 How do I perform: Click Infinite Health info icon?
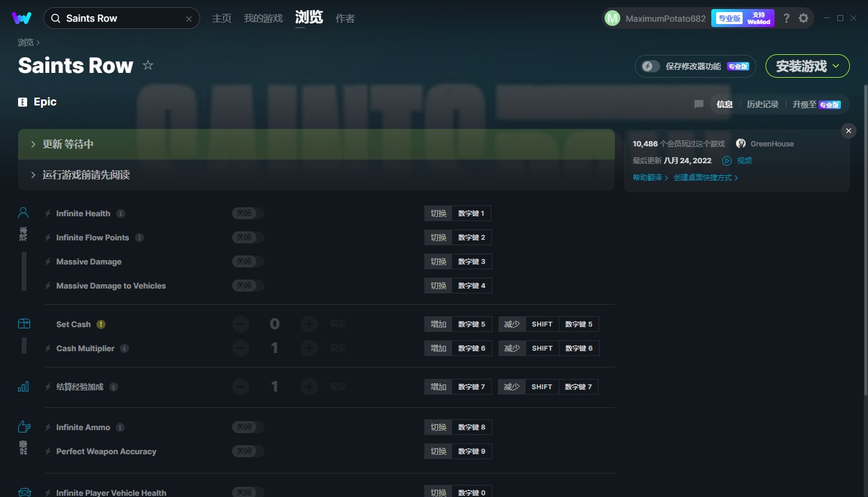(x=121, y=213)
